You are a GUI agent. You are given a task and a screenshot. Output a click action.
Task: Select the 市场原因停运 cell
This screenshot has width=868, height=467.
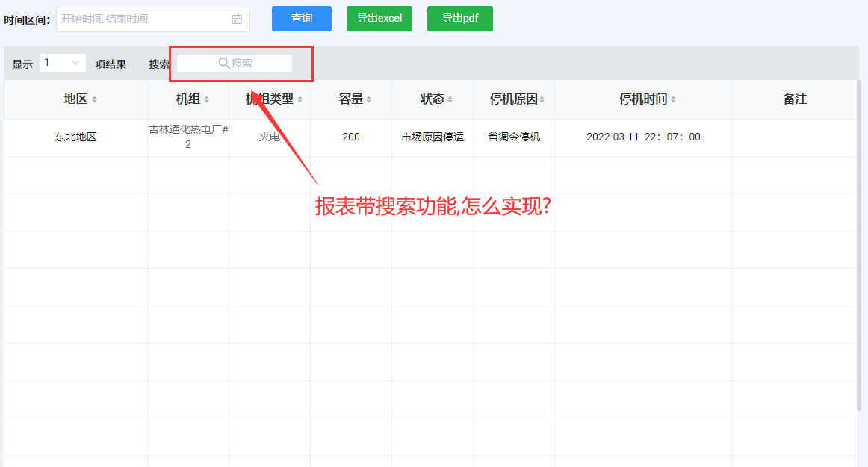(x=433, y=137)
